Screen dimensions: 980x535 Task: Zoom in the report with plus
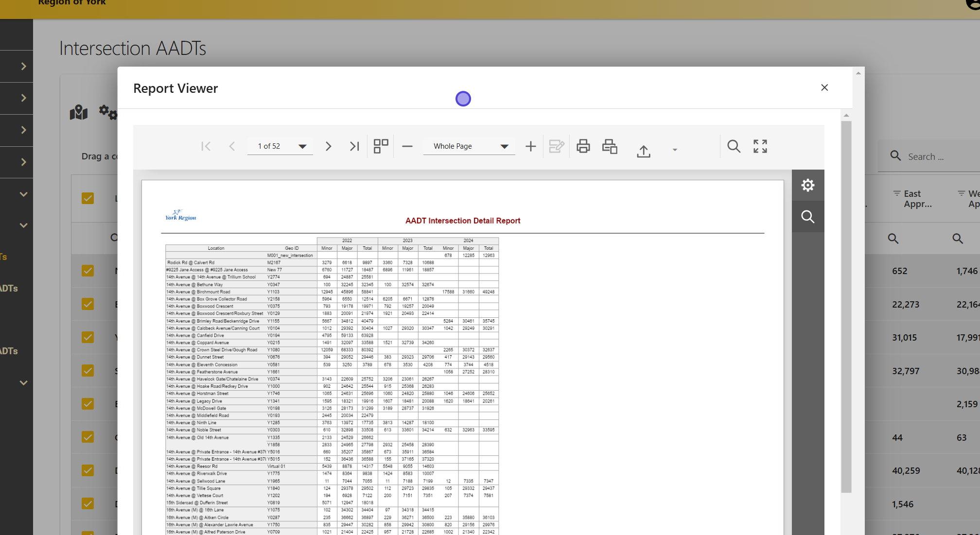click(530, 146)
